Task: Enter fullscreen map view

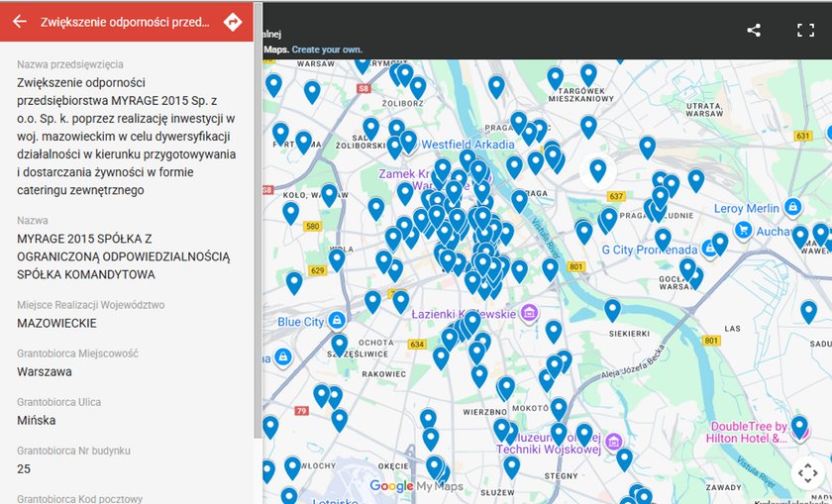Action: click(805, 30)
